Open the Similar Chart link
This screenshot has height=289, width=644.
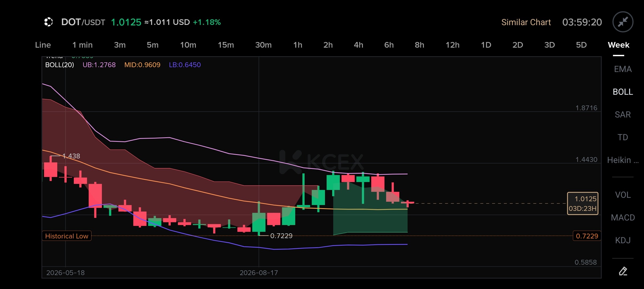(x=526, y=22)
